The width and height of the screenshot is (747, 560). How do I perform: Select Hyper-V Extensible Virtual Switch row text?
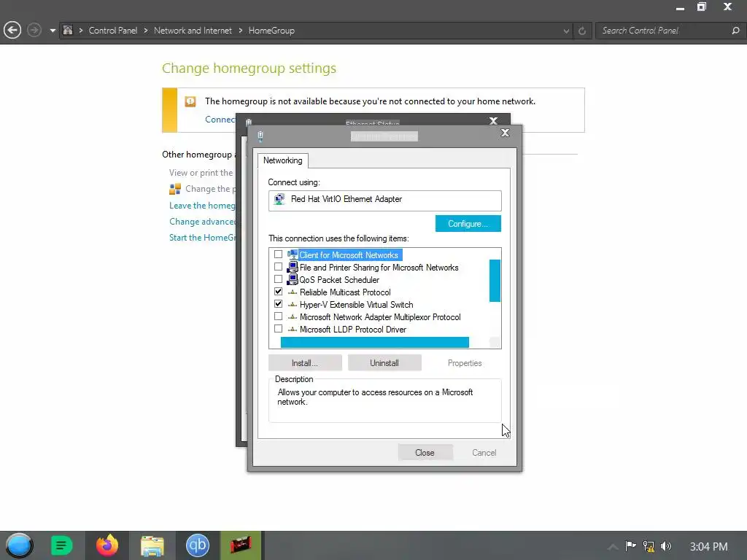click(356, 305)
